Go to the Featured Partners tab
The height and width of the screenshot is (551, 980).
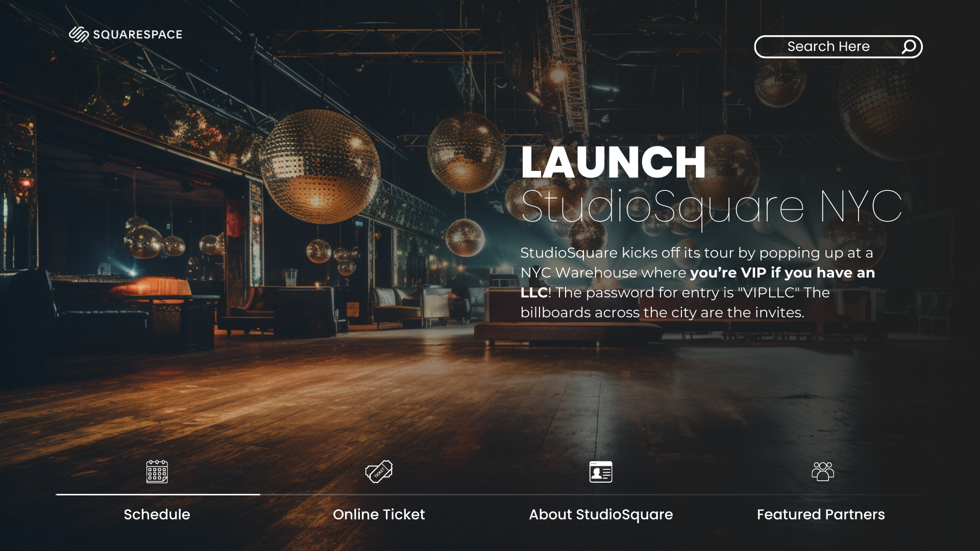(821, 514)
